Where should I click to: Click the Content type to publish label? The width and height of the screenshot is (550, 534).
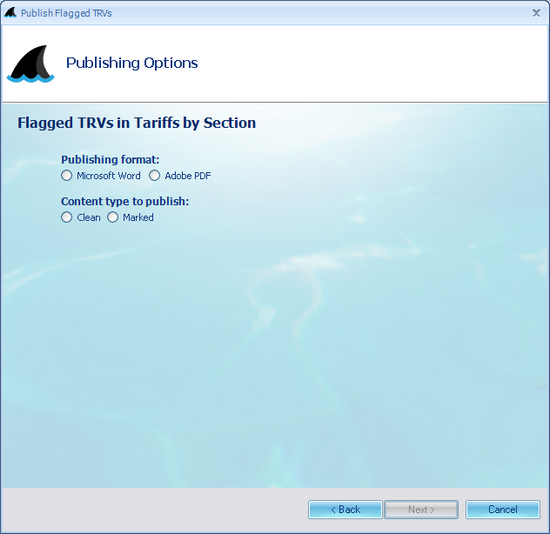pos(125,201)
